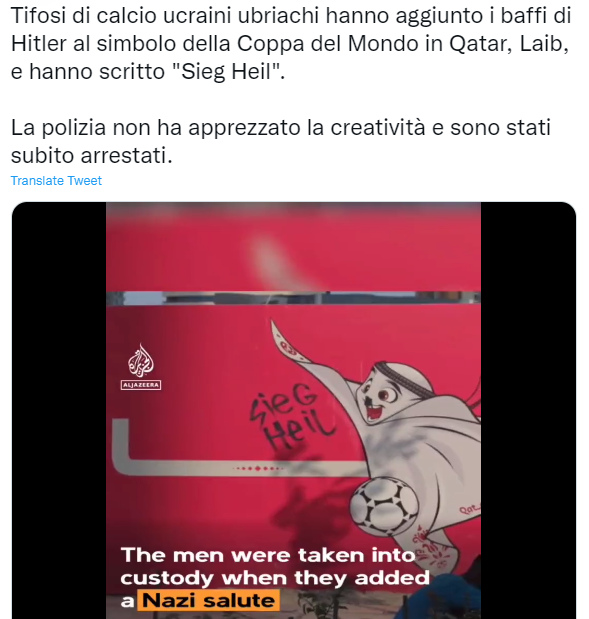Click the sentence starting 'La polizia non ha'

click(x=280, y=142)
